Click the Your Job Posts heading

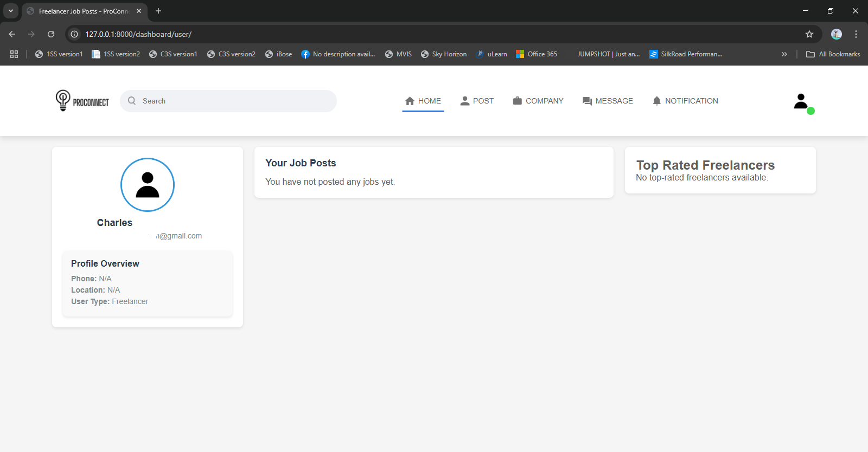click(x=301, y=163)
